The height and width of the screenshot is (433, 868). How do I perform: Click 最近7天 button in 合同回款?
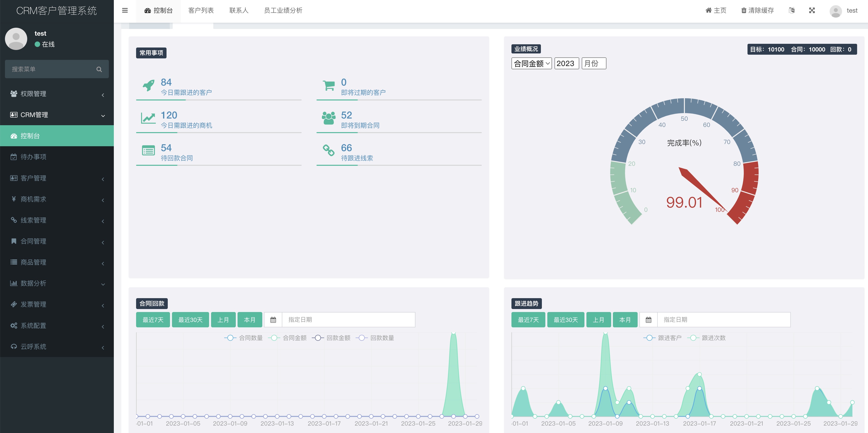tap(153, 320)
